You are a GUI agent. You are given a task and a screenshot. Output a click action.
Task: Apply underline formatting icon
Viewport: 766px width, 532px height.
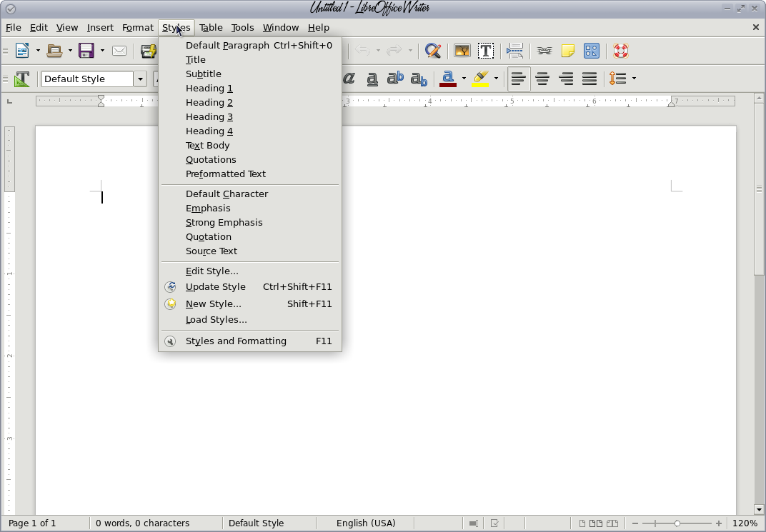click(x=372, y=79)
